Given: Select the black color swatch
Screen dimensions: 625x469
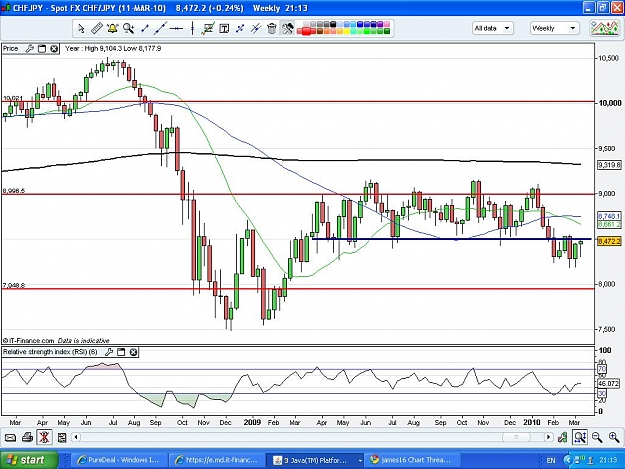Looking at the screenshot, I should point(333,24).
